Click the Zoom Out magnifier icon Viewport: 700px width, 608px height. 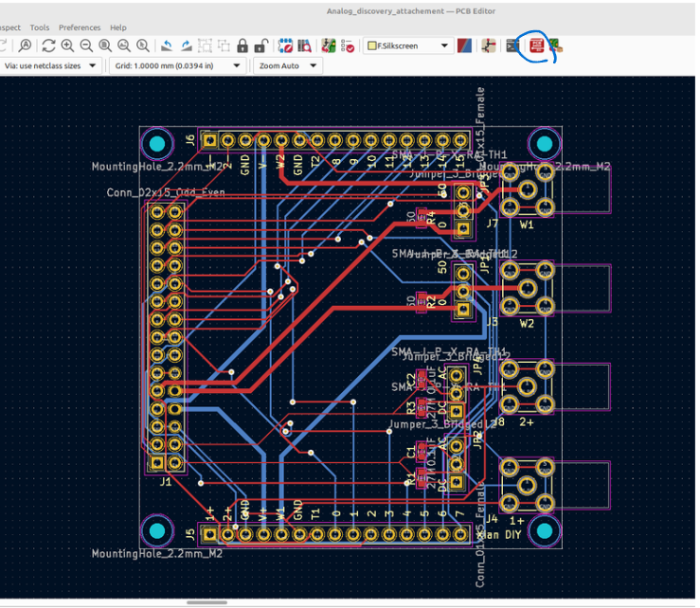pos(86,45)
